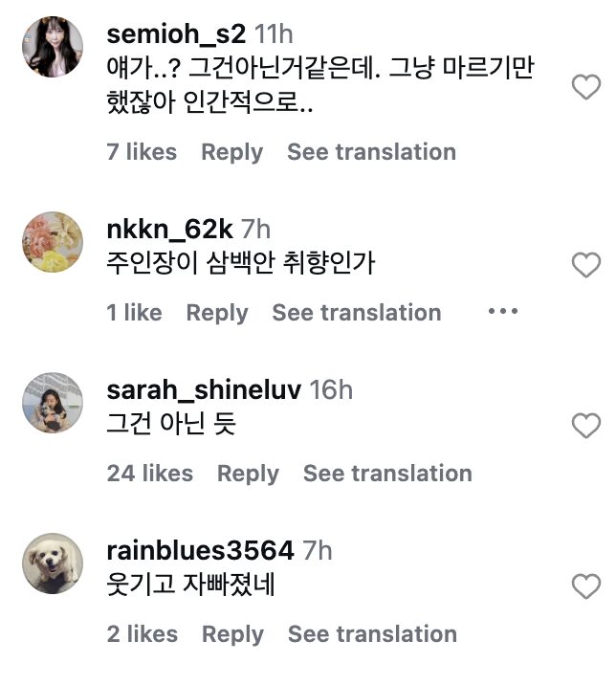The height and width of the screenshot is (685, 616).
Task: Reply to rainblues3564's comment
Action: point(232,634)
